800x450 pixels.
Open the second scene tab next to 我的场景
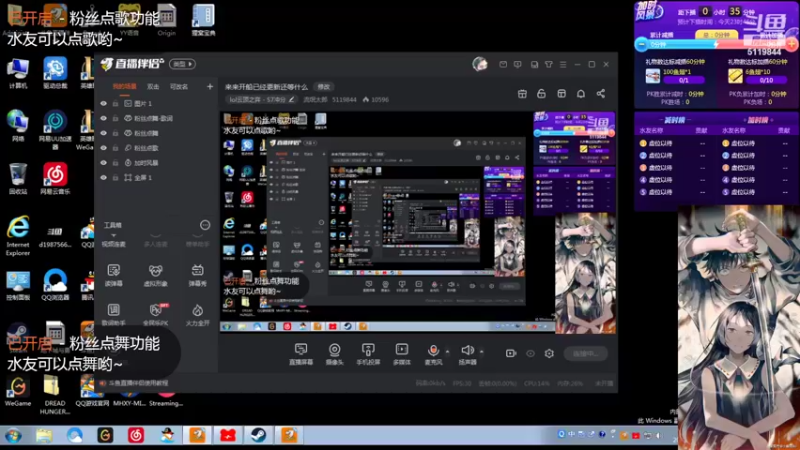[153, 87]
